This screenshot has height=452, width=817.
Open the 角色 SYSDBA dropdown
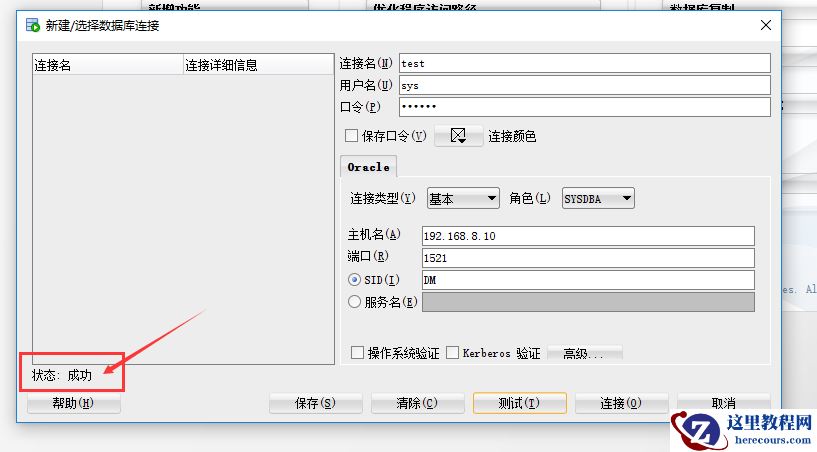(598, 199)
